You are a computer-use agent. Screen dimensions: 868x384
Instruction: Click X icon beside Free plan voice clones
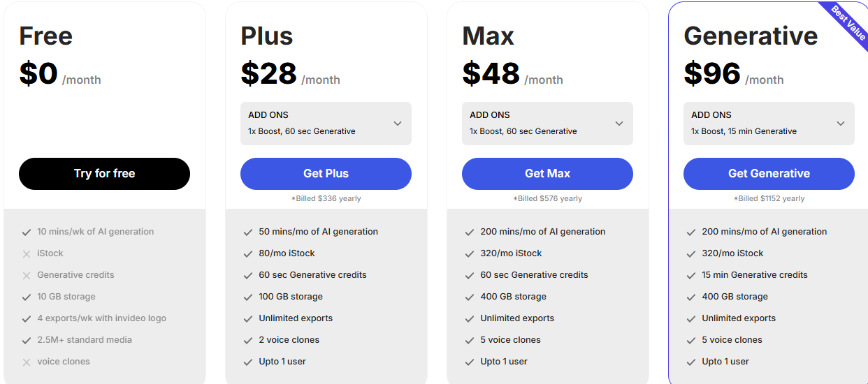(x=27, y=362)
